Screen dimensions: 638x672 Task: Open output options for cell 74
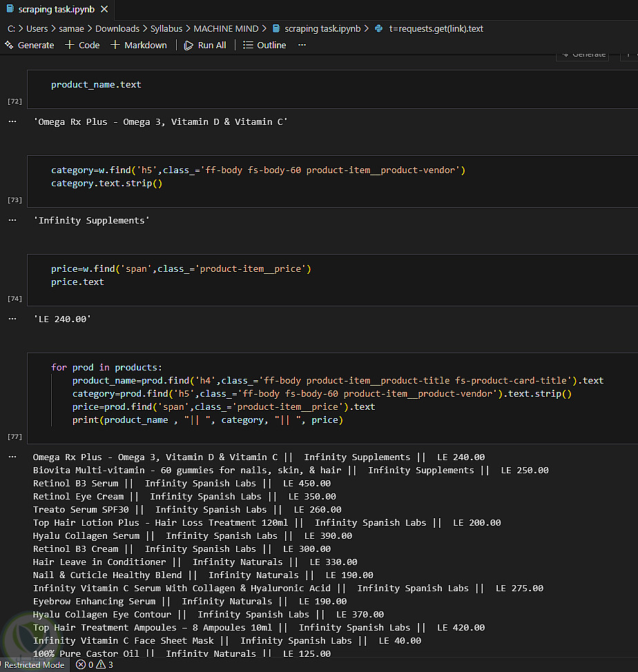click(x=12, y=319)
